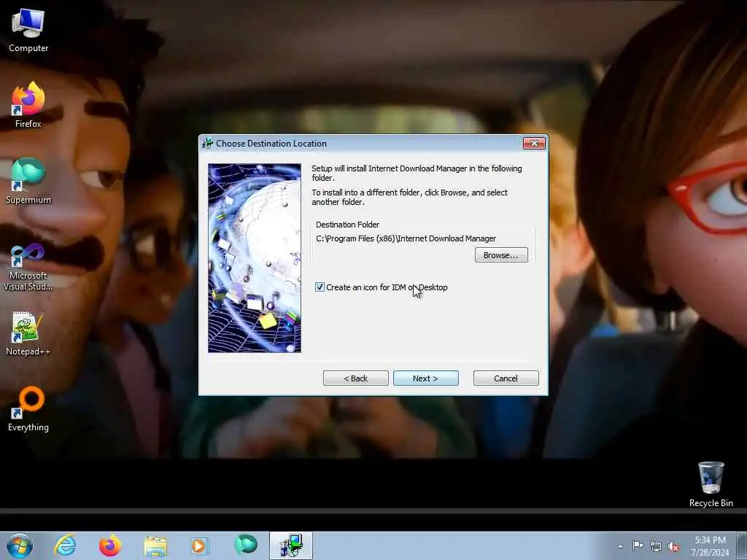Click the muted volume tray icon
747x560 pixels.
tap(673, 547)
